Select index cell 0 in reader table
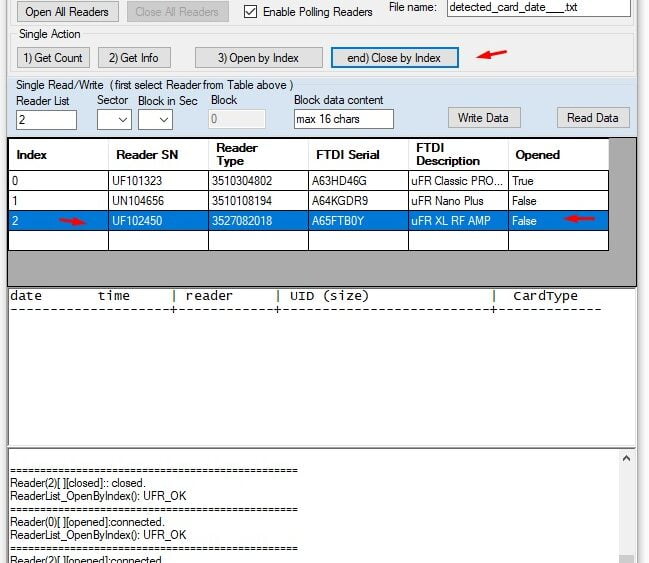649x563 pixels. point(58,180)
